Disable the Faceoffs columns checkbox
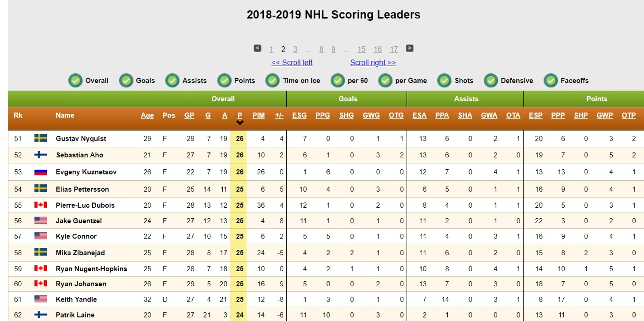 (x=551, y=81)
